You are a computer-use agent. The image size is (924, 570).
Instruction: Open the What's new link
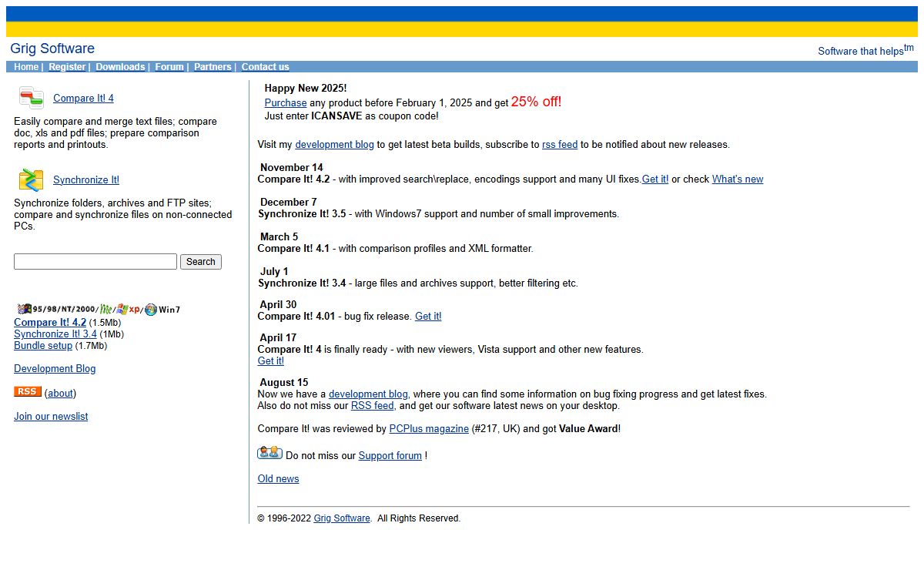(x=738, y=179)
